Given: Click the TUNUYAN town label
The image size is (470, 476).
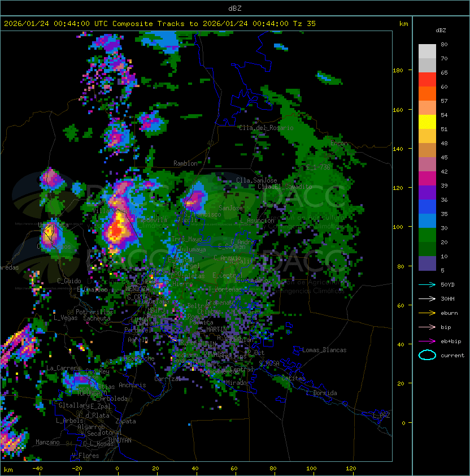Looking at the screenshot, I should [119, 440].
